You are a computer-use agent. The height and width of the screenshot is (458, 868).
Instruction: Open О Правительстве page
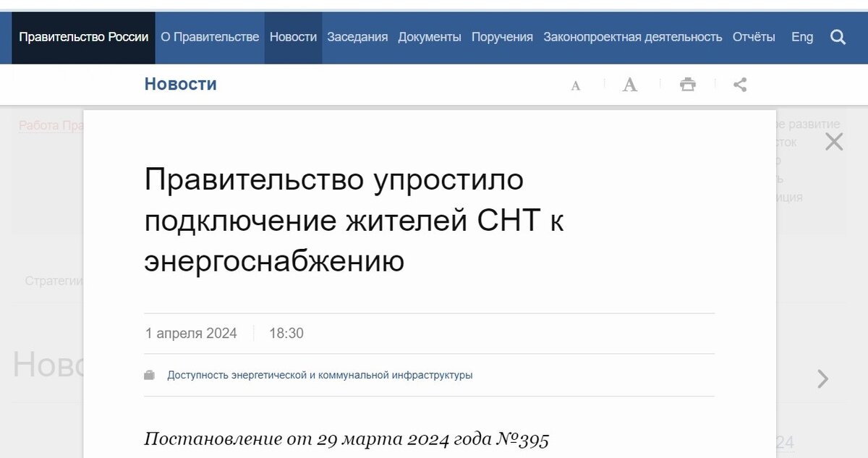[x=209, y=36]
